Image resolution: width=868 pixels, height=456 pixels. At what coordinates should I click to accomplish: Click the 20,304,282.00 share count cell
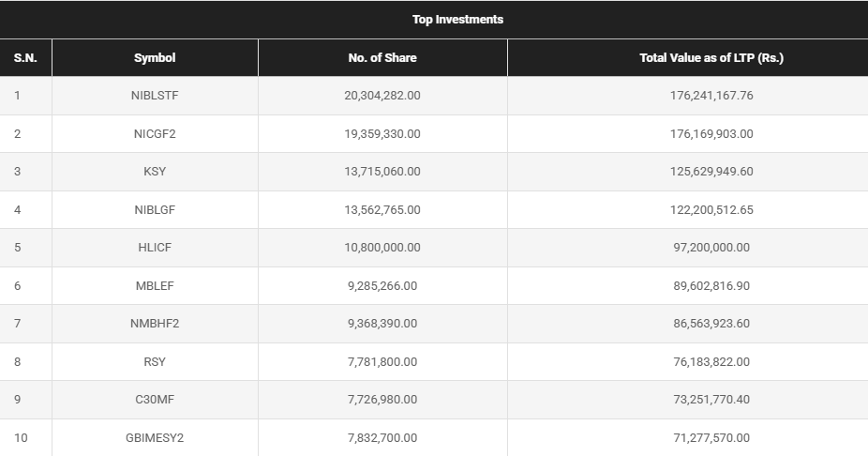(x=382, y=96)
